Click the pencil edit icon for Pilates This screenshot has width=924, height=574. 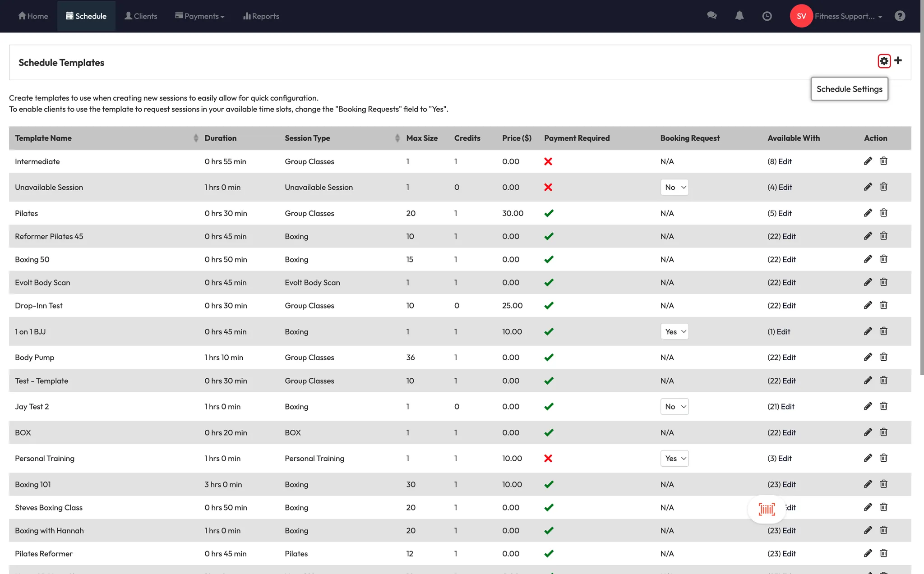[868, 213]
